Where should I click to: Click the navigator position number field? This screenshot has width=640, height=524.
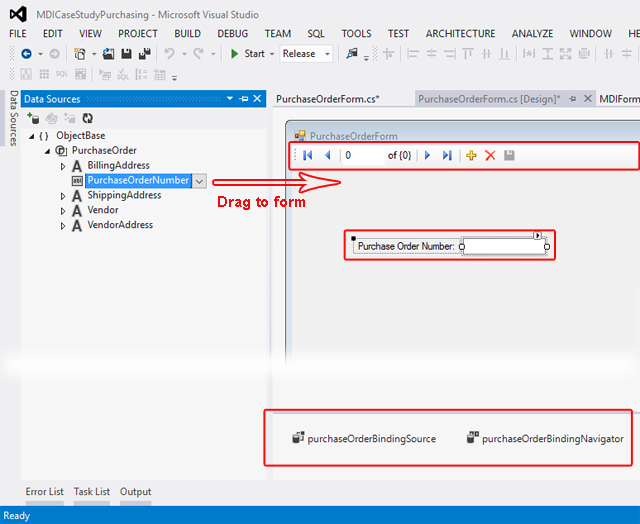(x=363, y=155)
